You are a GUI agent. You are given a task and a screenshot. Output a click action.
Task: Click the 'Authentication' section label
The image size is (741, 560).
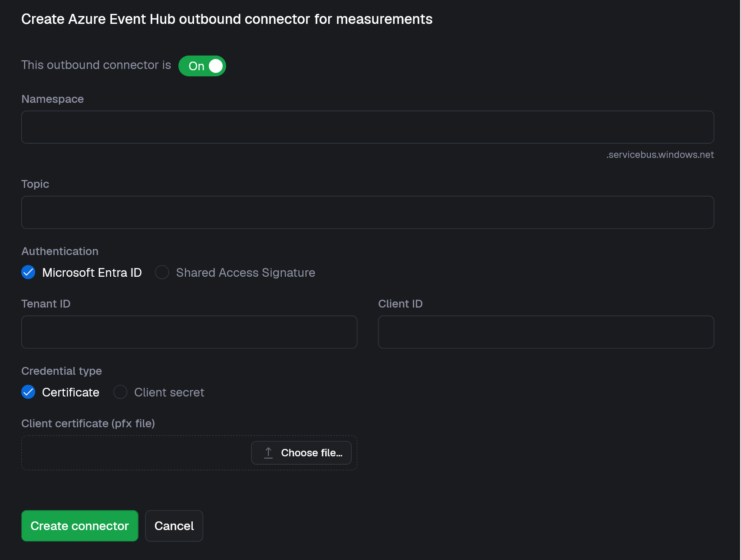click(60, 251)
